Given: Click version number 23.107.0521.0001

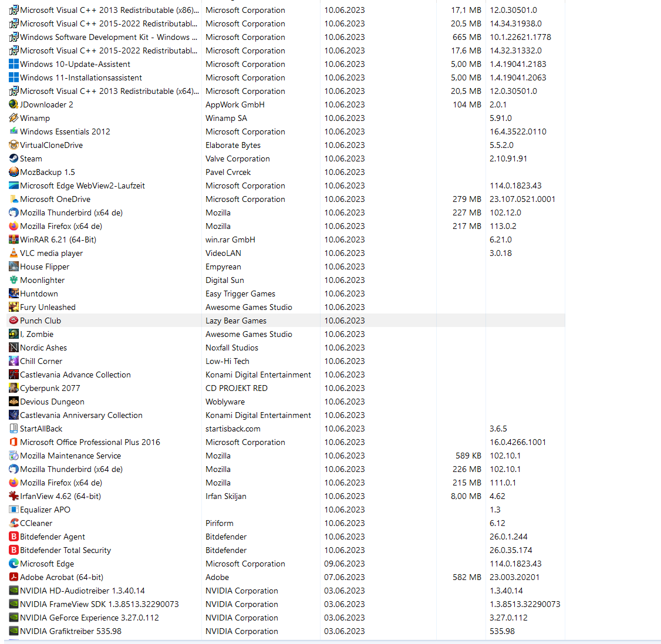Looking at the screenshot, I should click(522, 199).
